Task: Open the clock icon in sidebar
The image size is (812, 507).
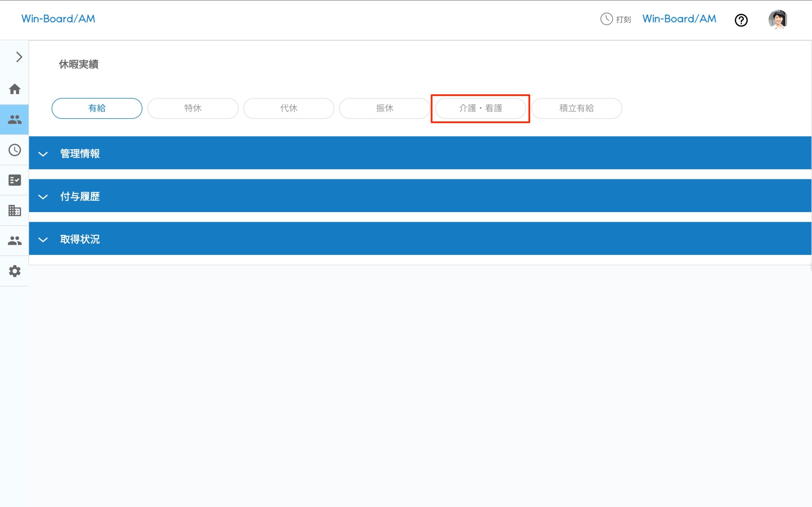Action: pyautogui.click(x=14, y=150)
